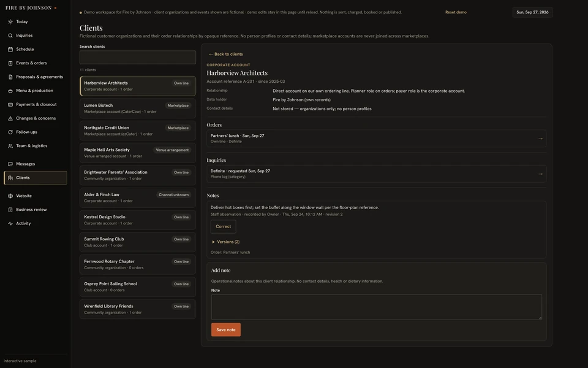Open Brightwater Parents' Association

(x=138, y=175)
